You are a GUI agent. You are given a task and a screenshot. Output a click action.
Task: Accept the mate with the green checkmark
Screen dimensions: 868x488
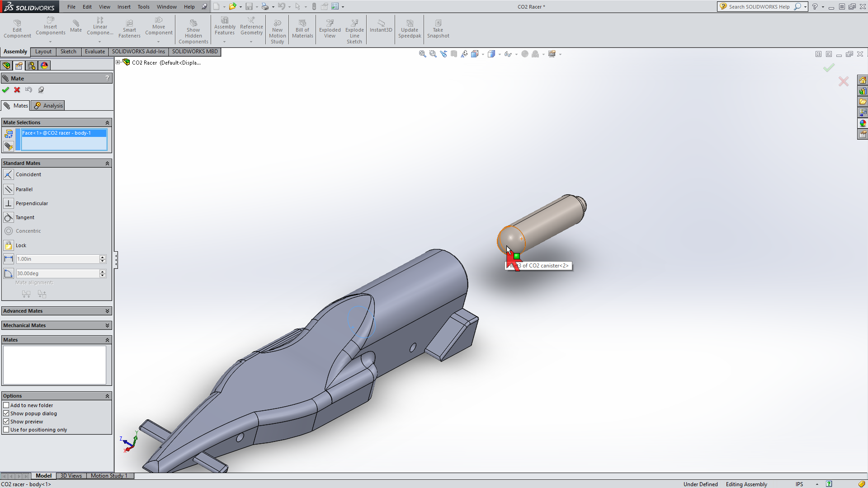[x=6, y=89]
